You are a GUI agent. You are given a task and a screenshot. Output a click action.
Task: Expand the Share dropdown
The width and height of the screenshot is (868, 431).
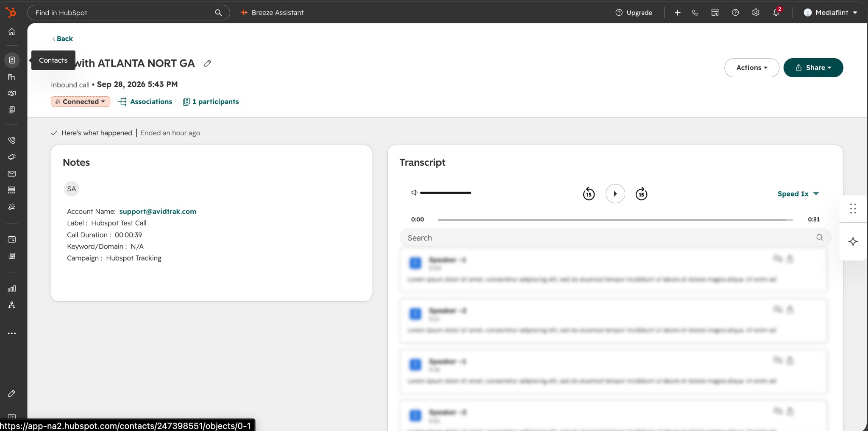pyautogui.click(x=813, y=67)
